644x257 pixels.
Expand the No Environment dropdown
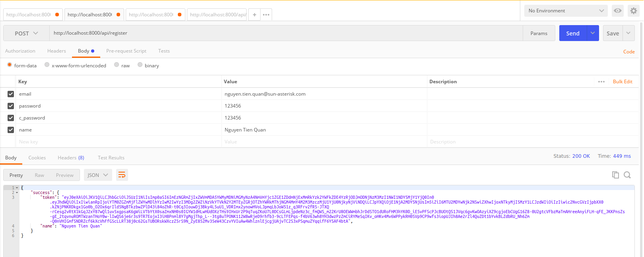coord(566,11)
